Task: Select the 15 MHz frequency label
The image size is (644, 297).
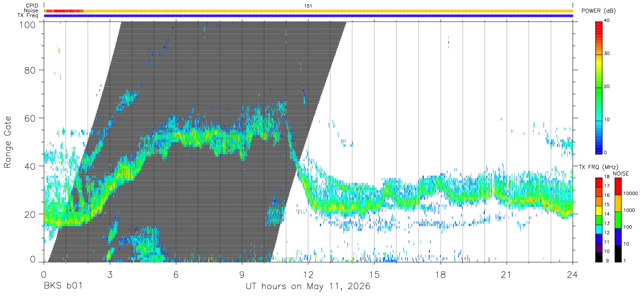Action: point(608,204)
